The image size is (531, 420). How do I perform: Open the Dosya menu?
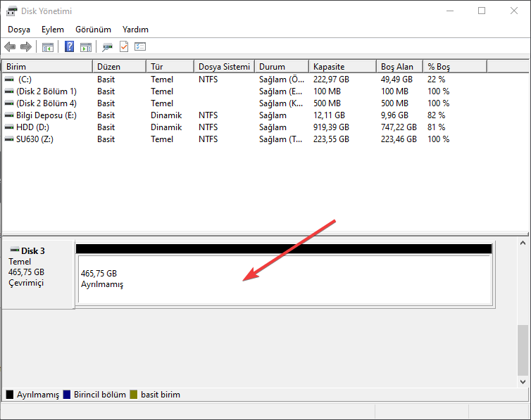click(19, 30)
